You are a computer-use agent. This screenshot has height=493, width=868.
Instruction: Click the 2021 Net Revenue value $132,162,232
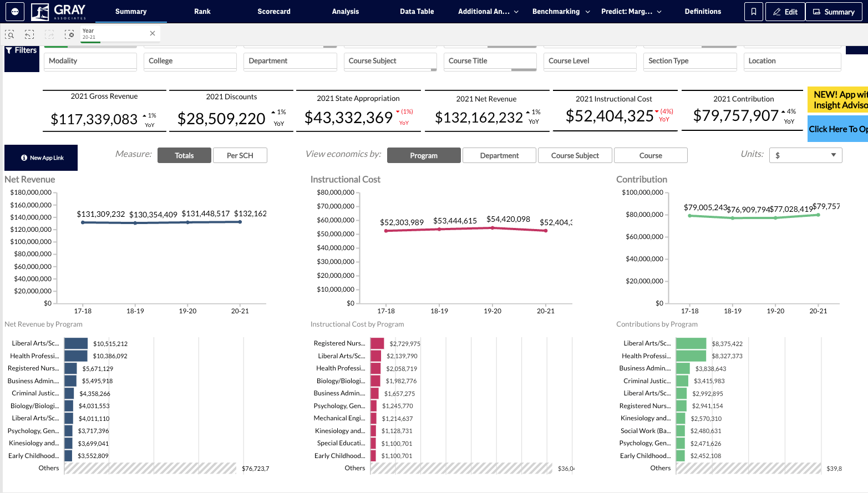[479, 118]
